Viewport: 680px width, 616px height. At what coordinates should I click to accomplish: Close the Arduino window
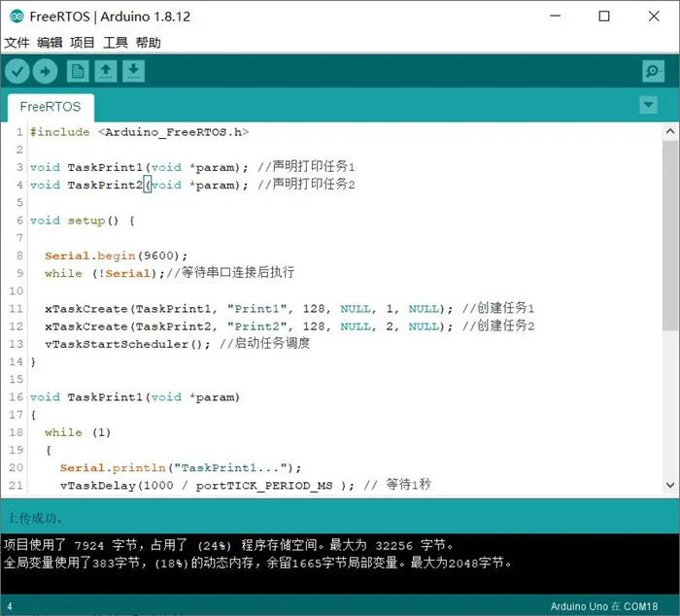654,17
